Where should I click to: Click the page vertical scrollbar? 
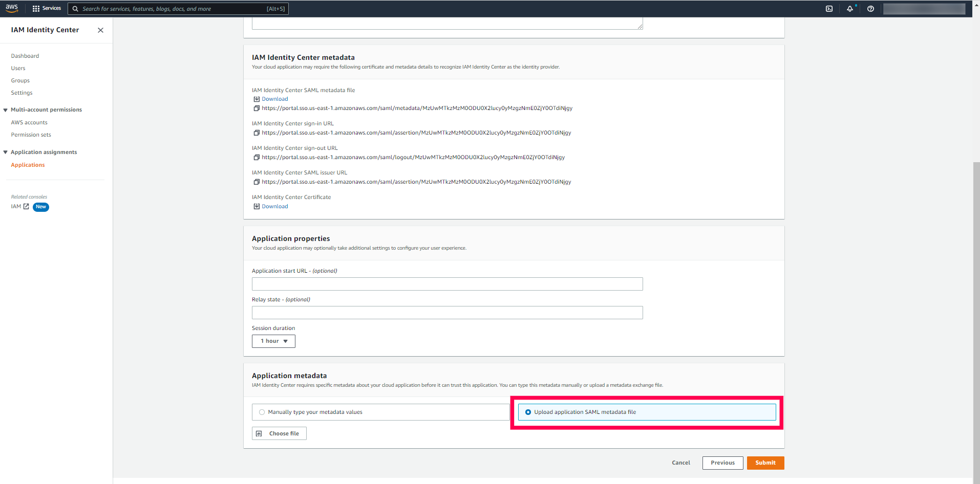pos(976,322)
